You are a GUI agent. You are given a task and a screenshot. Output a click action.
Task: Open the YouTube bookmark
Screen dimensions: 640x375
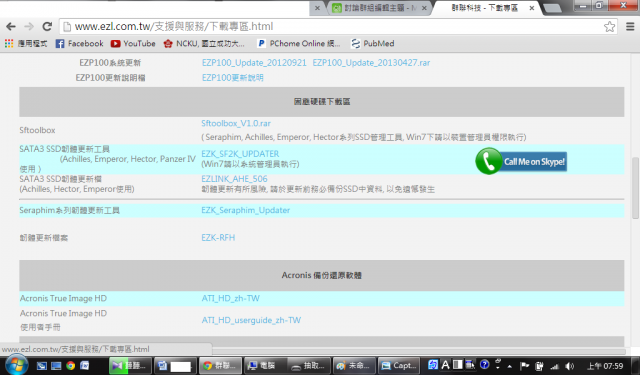click(x=133, y=43)
